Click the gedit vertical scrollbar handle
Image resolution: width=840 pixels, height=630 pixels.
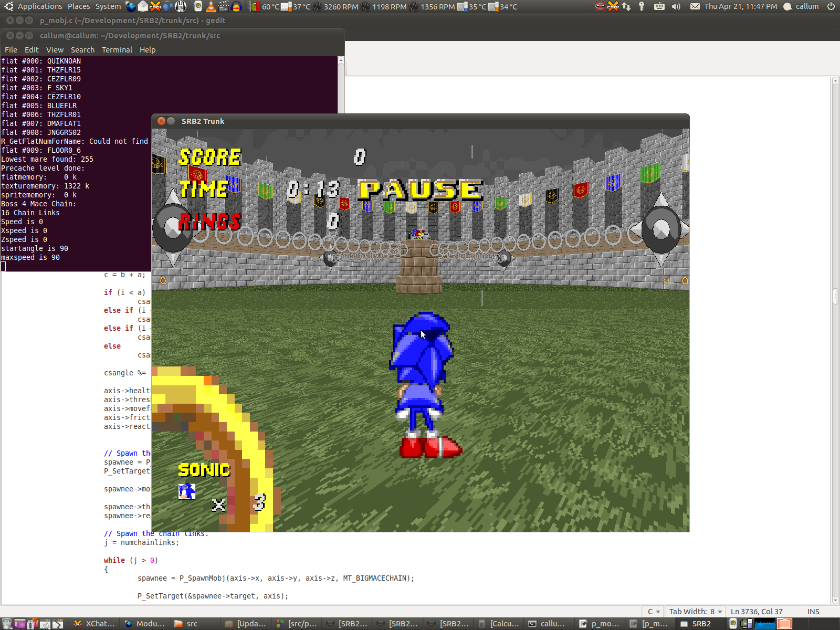point(835,297)
